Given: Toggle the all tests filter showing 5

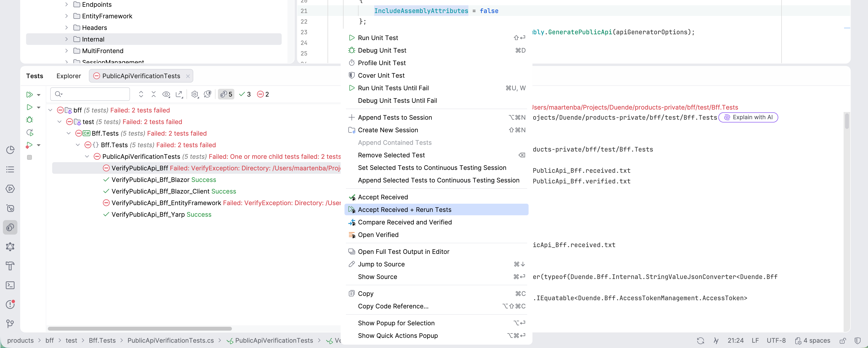Looking at the screenshot, I should click(x=226, y=94).
